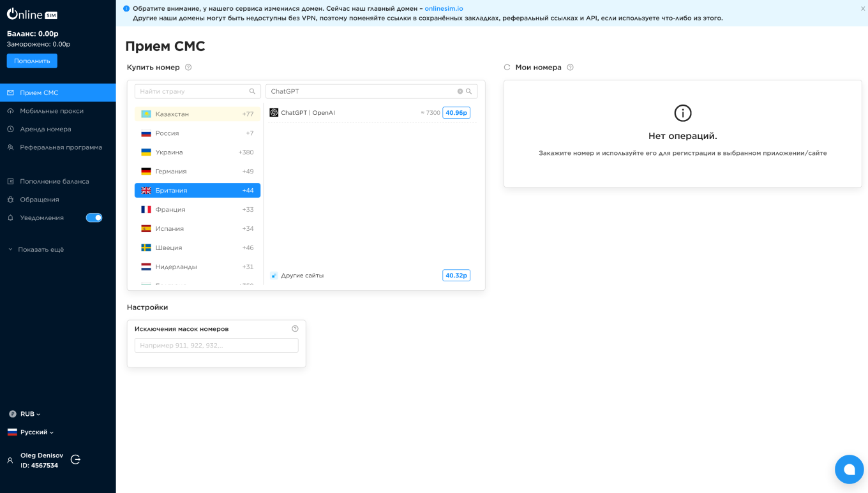Refresh the Мои номера list
The width and height of the screenshot is (868, 493).
(507, 67)
